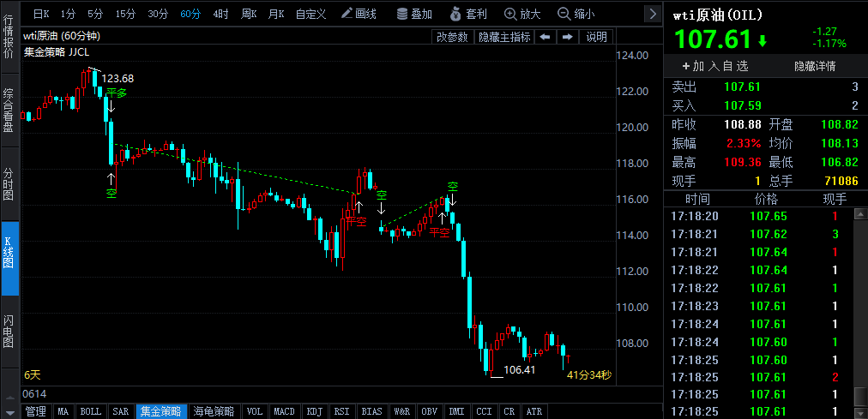Image resolution: width=868 pixels, height=419 pixels.
Task: Click the 41分34秒 countdown label
Action: pyautogui.click(x=589, y=375)
